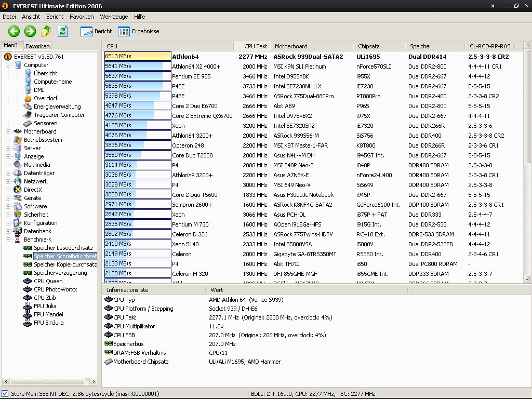Select FPU SinJulia benchmark icon

28,323
